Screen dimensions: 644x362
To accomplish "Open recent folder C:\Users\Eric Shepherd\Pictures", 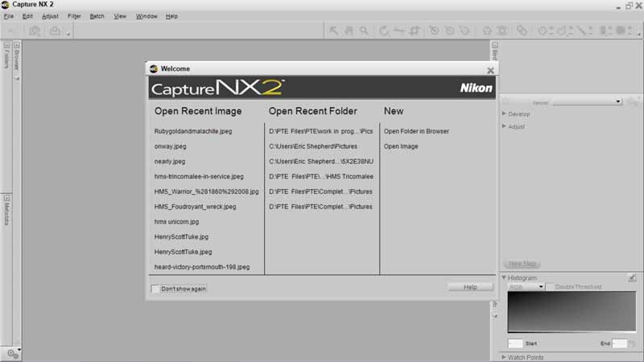I will click(x=313, y=146).
